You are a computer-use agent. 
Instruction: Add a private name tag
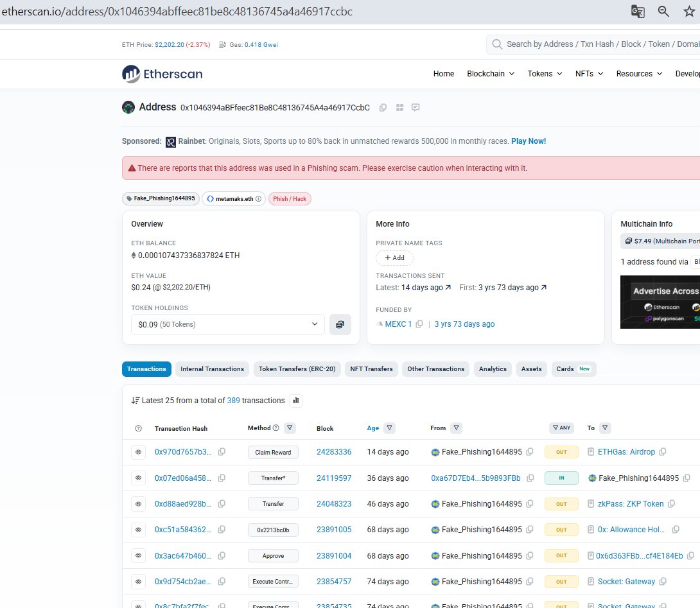[395, 257]
